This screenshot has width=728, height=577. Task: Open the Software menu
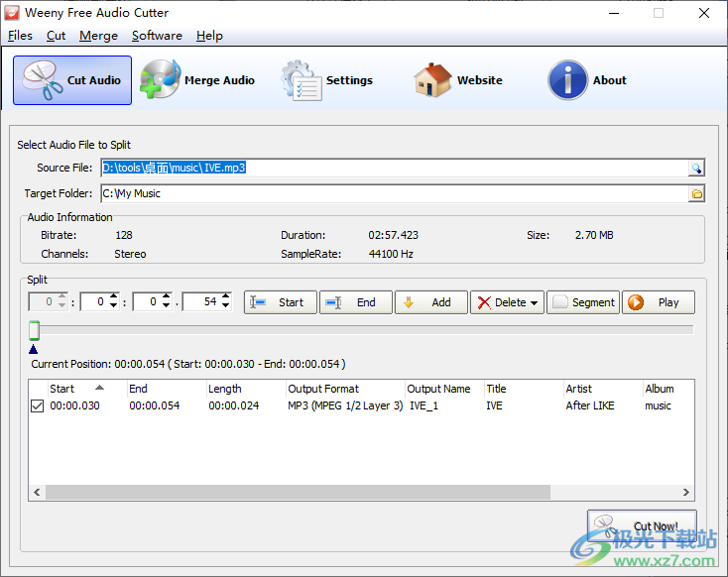click(x=157, y=36)
